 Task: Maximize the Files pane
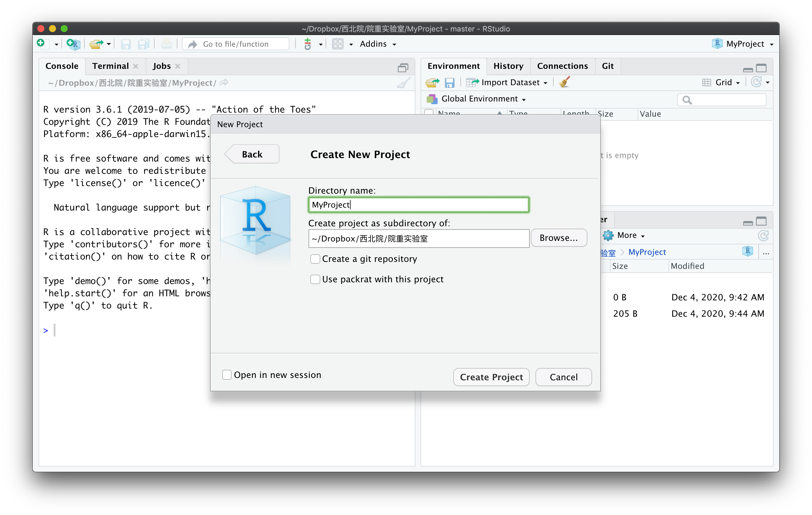(x=762, y=222)
